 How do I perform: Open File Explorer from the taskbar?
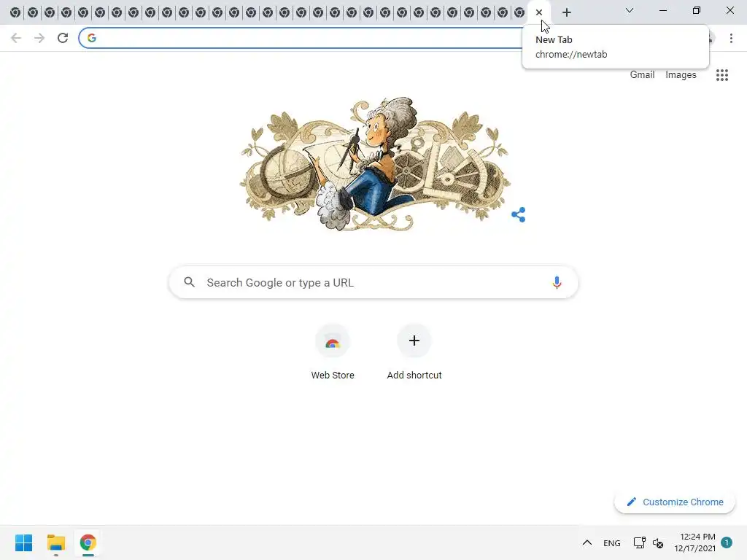coord(55,542)
